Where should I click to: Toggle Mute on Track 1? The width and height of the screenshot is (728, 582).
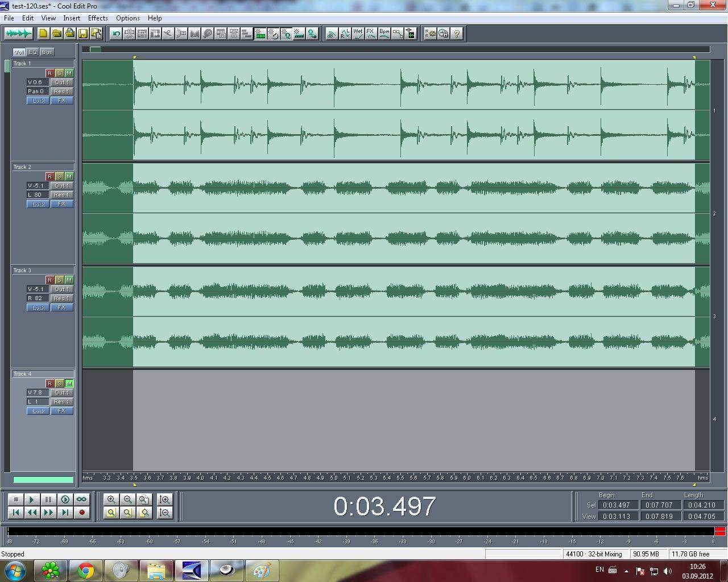click(69, 73)
